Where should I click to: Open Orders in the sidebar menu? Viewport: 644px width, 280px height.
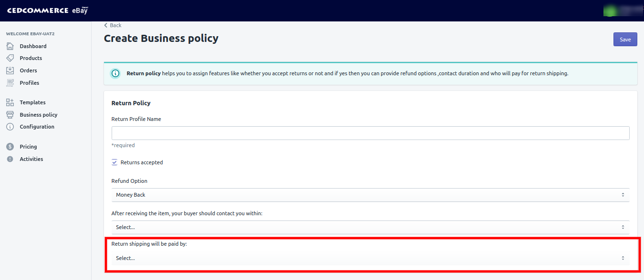(x=28, y=70)
